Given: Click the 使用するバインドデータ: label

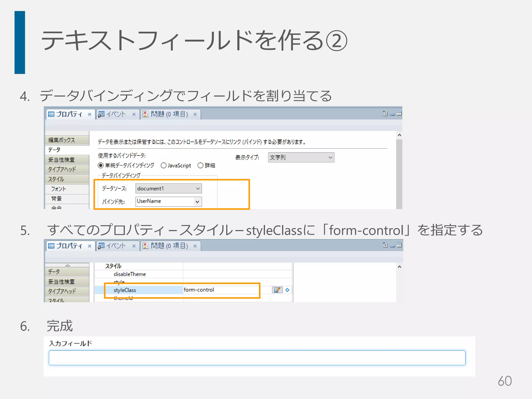Looking at the screenshot, I should click(122, 156).
